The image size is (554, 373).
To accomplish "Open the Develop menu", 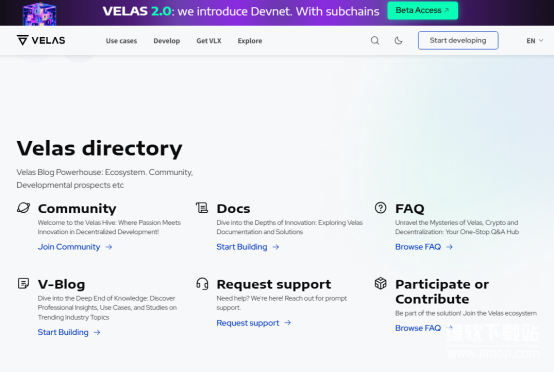I will [x=167, y=41].
